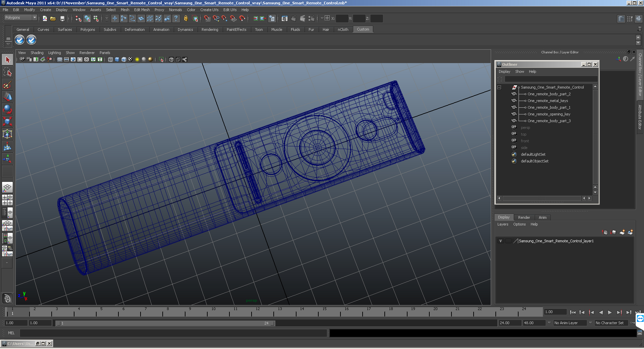Select the Scale tool red cube icon
Viewport: 644px width, 349px height.
[7, 121]
